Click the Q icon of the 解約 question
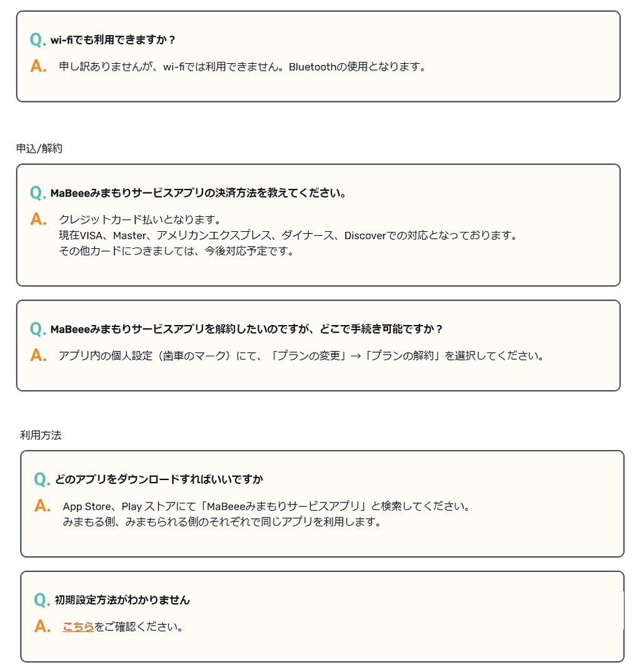 pyautogui.click(x=38, y=329)
